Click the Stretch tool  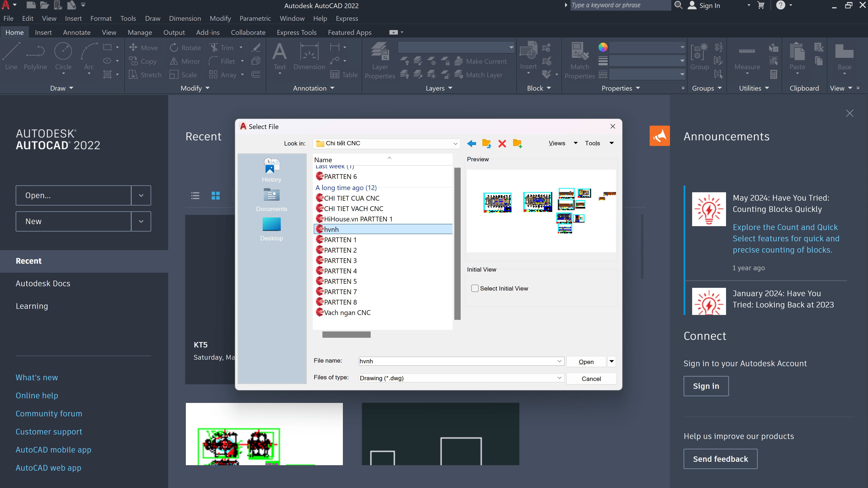pyautogui.click(x=145, y=75)
